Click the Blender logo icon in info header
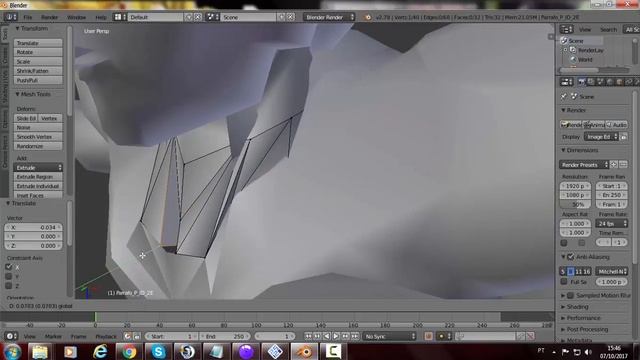Viewport: 640px width, 360px height. click(368, 17)
